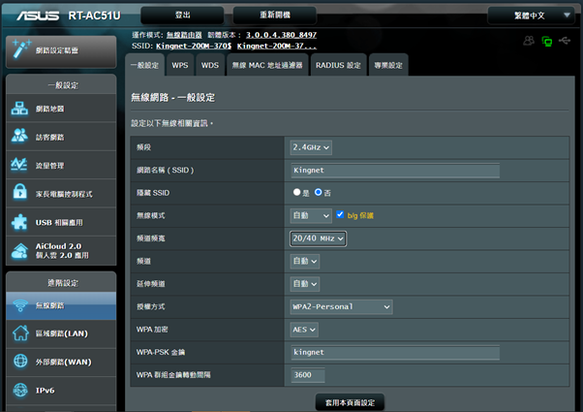583x412 pixels.
Task: Open the WPA2-Personal authentication dropdown
Action: click(x=341, y=307)
